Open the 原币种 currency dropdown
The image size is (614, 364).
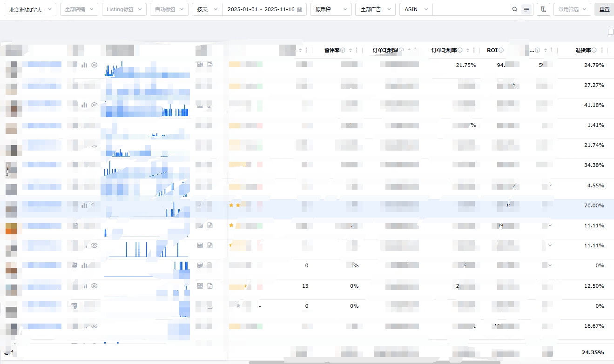tap(331, 9)
